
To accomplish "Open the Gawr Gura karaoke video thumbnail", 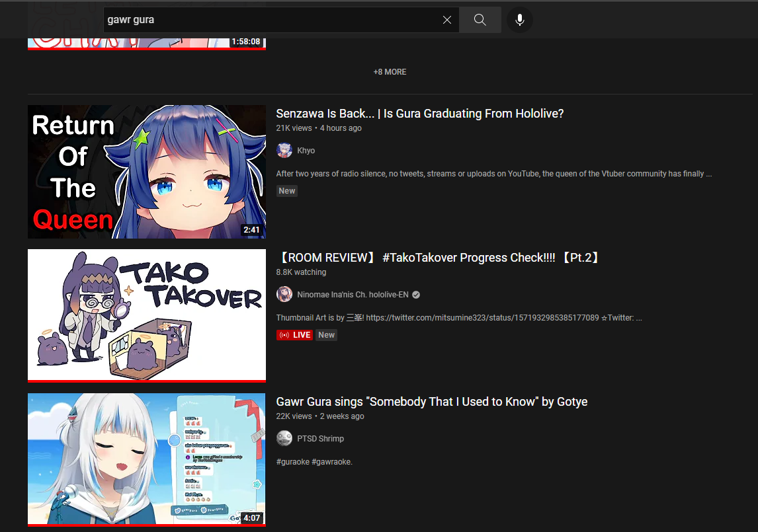I will tap(147, 459).
